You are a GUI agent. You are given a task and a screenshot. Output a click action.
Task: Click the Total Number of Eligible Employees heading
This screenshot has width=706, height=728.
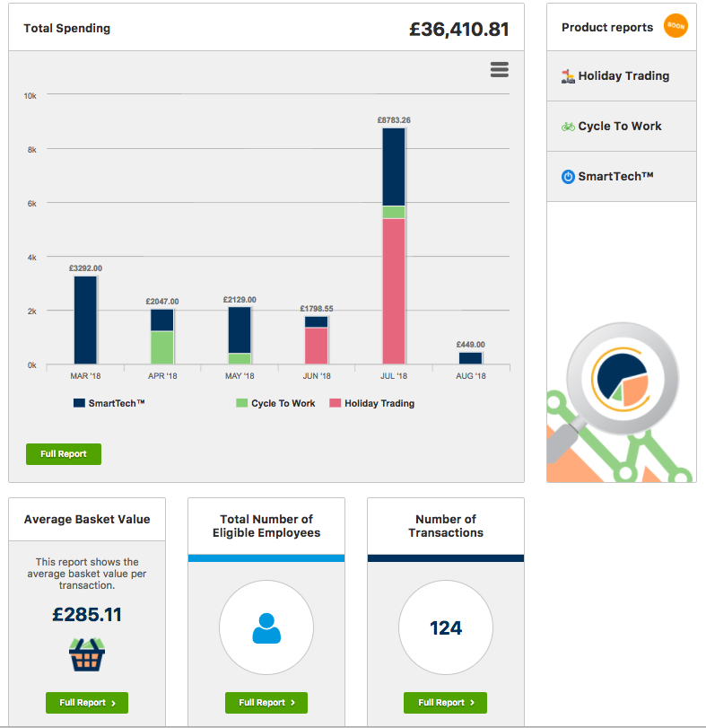pos(266,525)
